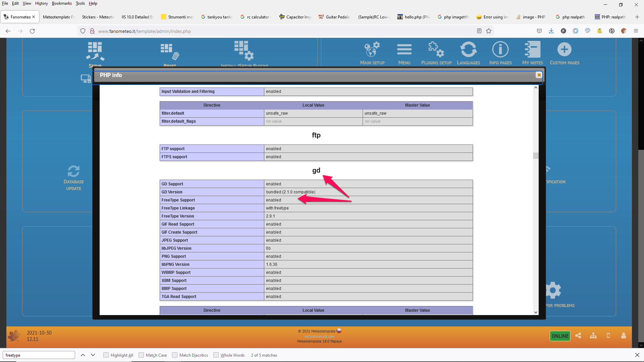Open Info Pages icon
644x362 pixels.
[500, 50]
